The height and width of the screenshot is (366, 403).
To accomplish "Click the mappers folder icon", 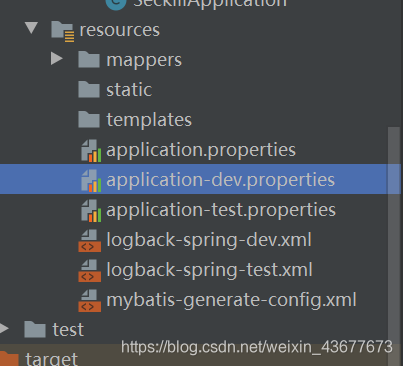I will tap(89, 60).
